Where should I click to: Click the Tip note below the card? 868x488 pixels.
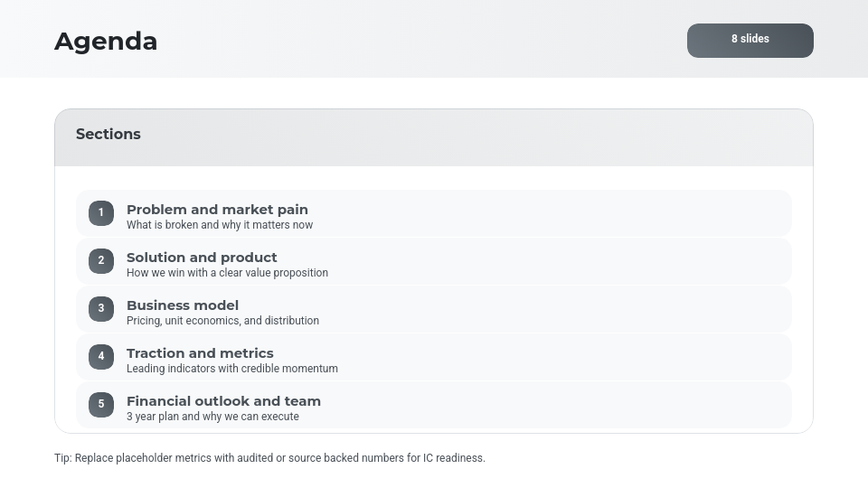tap(269, 458)
